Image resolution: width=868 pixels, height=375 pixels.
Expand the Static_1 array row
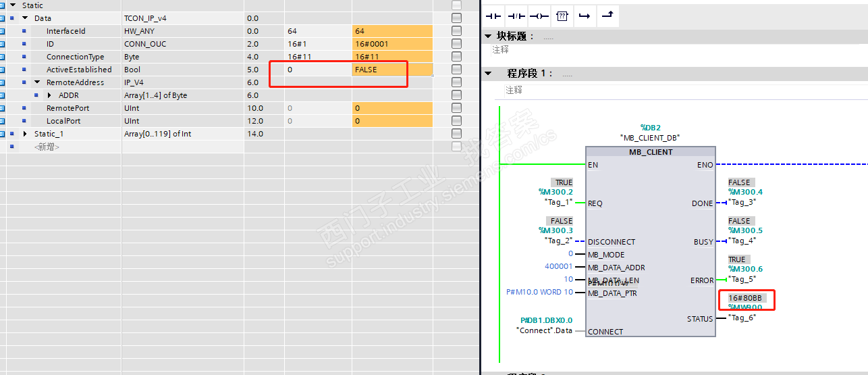click(25, 134)
